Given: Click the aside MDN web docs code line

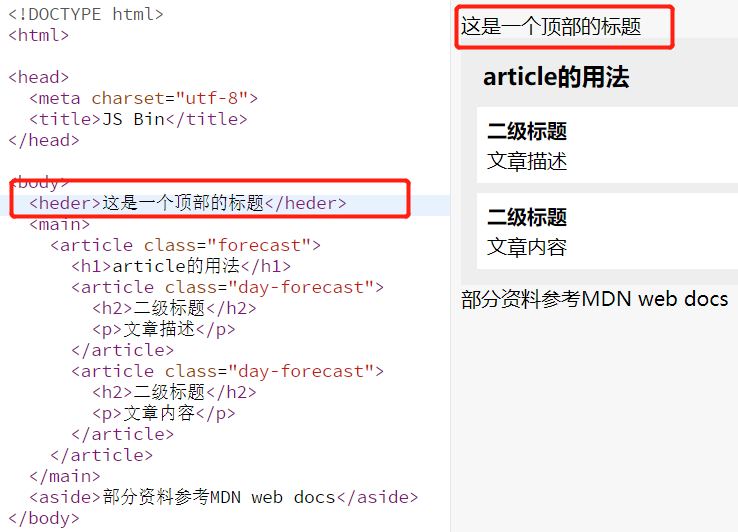Looking at the screenshot, I should click(224, 497).
